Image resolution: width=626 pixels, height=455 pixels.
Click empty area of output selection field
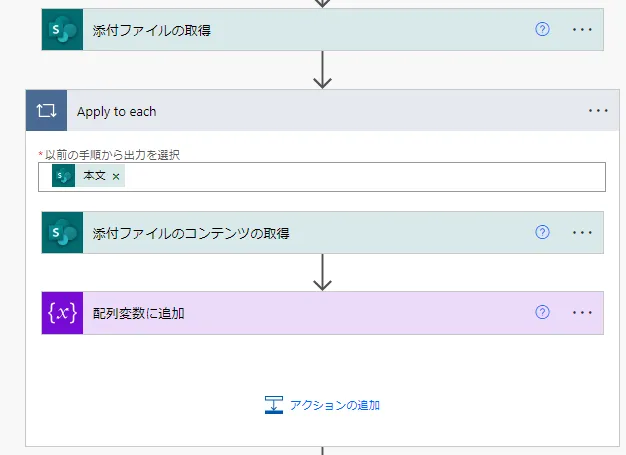tap(360, 176)
